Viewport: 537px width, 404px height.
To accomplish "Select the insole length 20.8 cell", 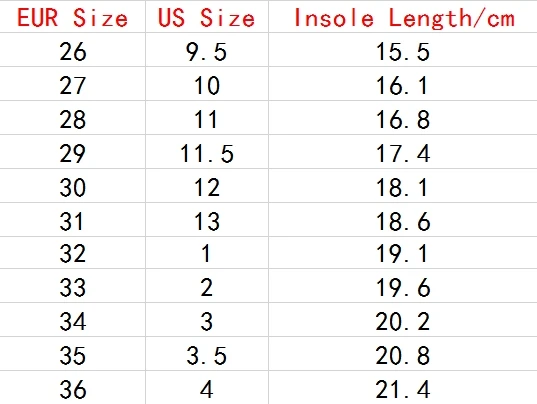I will pyautogui.click(x=403, y=354).
